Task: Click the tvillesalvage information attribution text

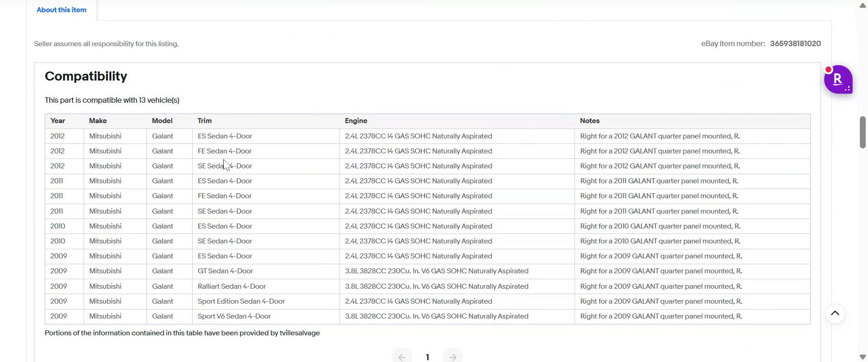Action: (182, 333)
